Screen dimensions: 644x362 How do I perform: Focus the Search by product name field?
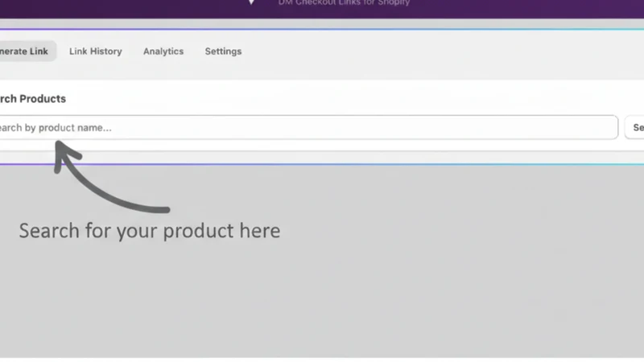click(308, 128)
